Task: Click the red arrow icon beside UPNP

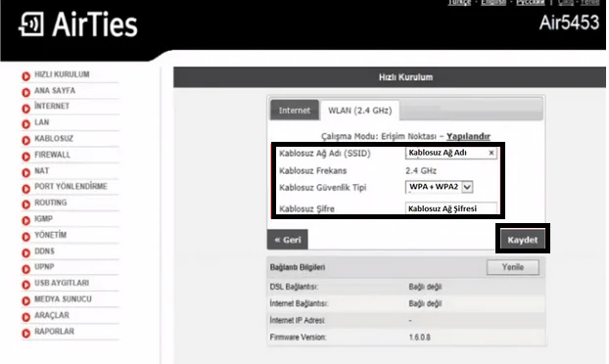Action: coord(26,269)
